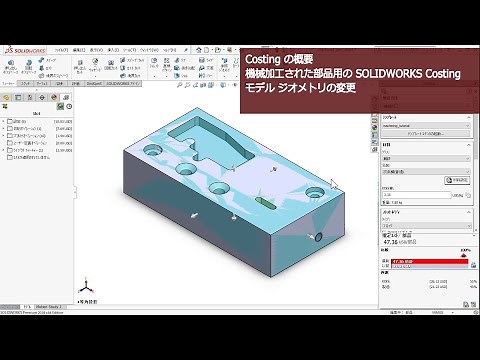Click the Reference Geometry tool icon

224,61
